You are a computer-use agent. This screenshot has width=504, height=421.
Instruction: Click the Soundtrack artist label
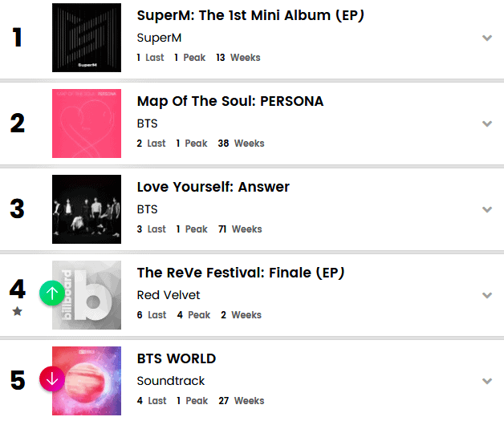pos(171,381)
